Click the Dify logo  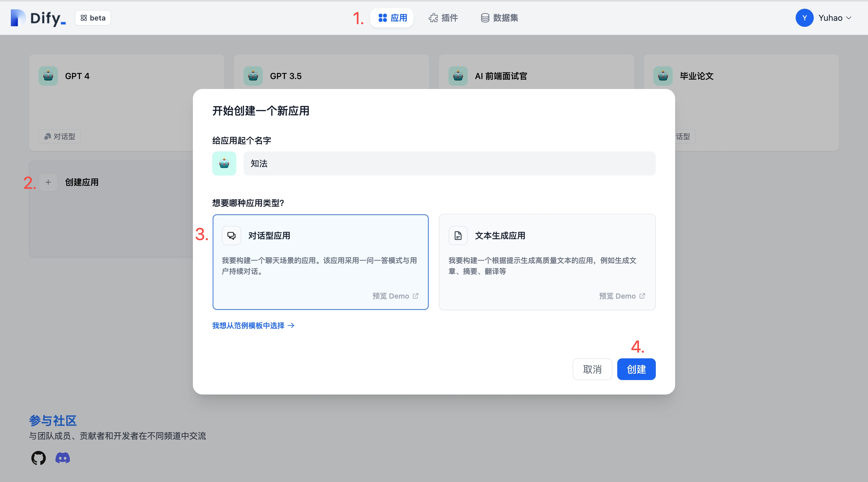(38, 18)
